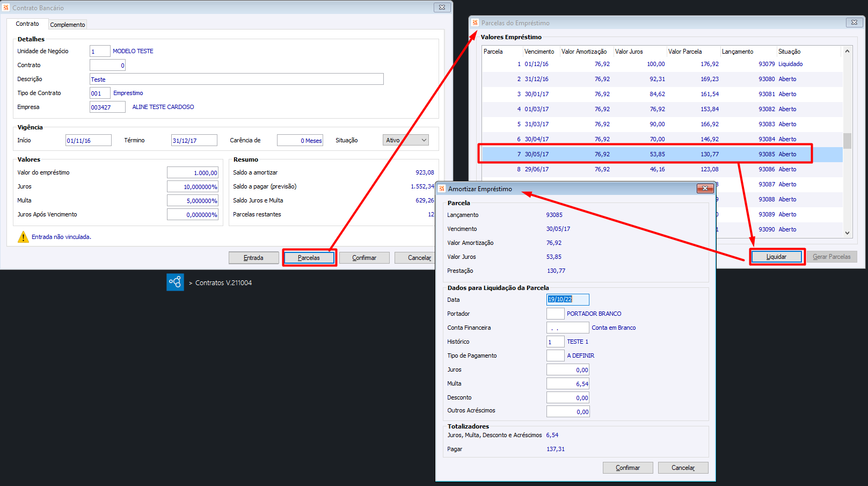The width and height of the screenshot is (868, 486).
Task: Click the Carência de months field
Action: coord(300,140)
